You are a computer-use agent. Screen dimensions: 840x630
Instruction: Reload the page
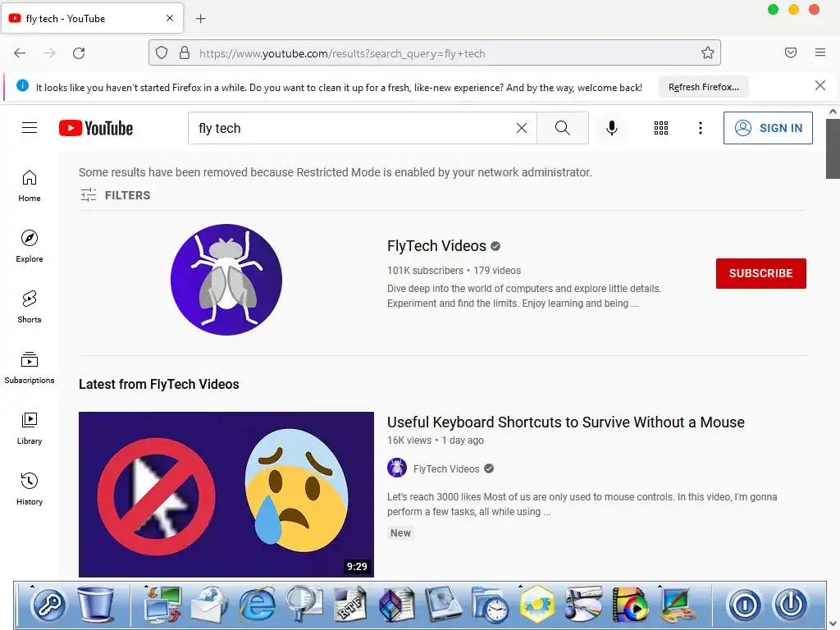(79, 53)
